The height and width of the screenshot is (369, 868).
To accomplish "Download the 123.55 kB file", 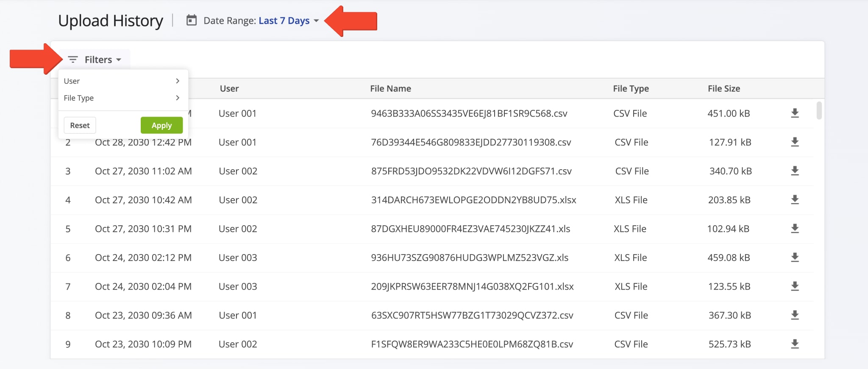I will click(x=795, y=286).
